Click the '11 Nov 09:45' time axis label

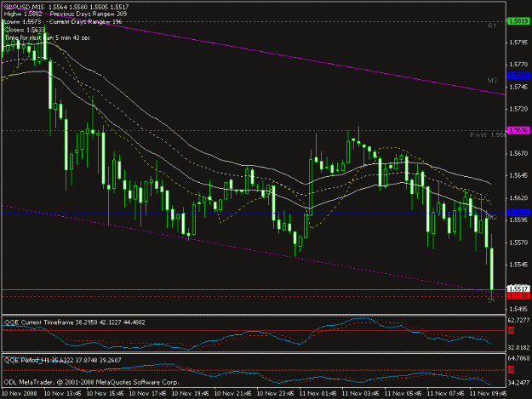click(489, 394)
